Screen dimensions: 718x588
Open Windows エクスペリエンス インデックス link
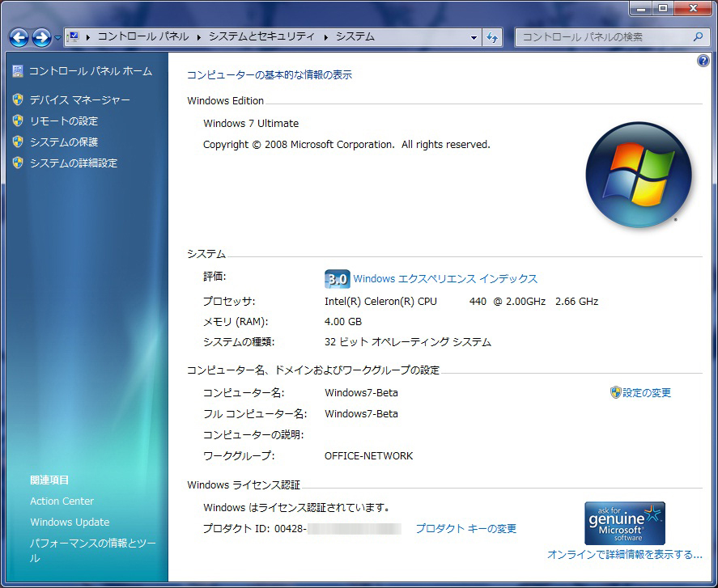[445, 279]
